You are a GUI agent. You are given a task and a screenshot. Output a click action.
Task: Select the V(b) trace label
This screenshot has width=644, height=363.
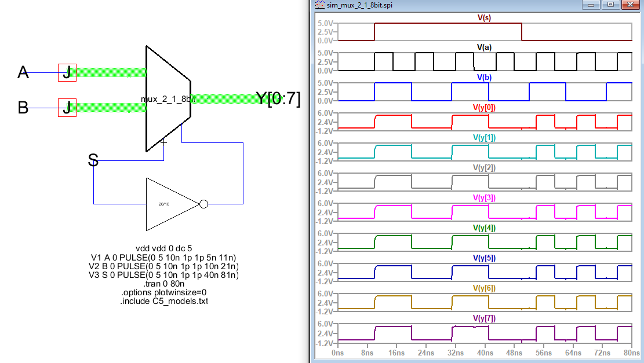pyautogui.click(x=484, y=78)
